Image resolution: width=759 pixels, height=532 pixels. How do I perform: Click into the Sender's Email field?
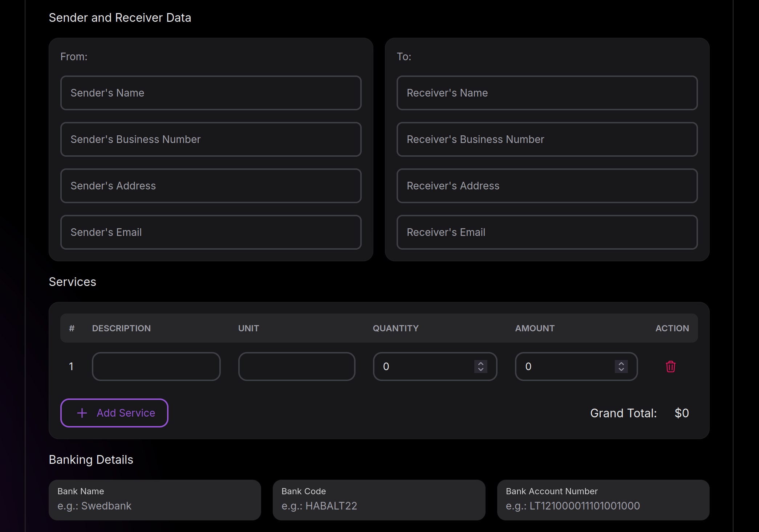tap(211, 232)
